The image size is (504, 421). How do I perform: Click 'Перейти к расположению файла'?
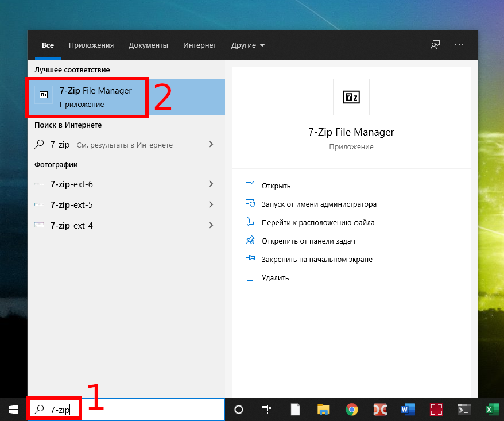tap(317, 222)
